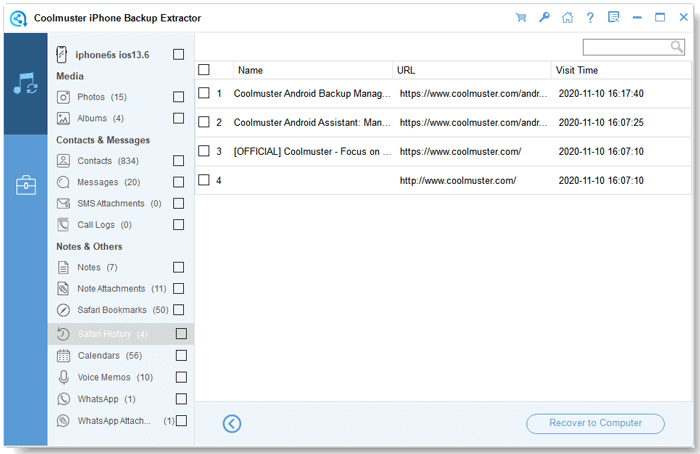
Task: Tick the Voice Memos checkbox
Action: coord(181,377)
